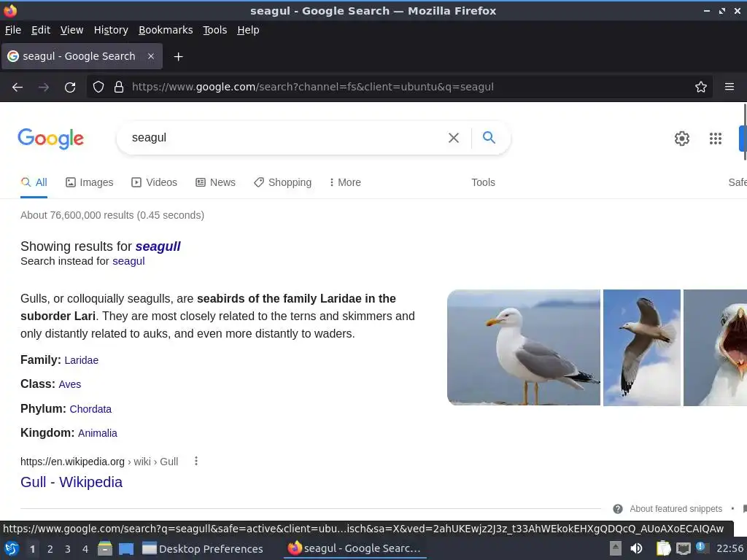This screenshot has width=747, height=560.
Task: Open the Aves class link
Action: pos(69,384)
